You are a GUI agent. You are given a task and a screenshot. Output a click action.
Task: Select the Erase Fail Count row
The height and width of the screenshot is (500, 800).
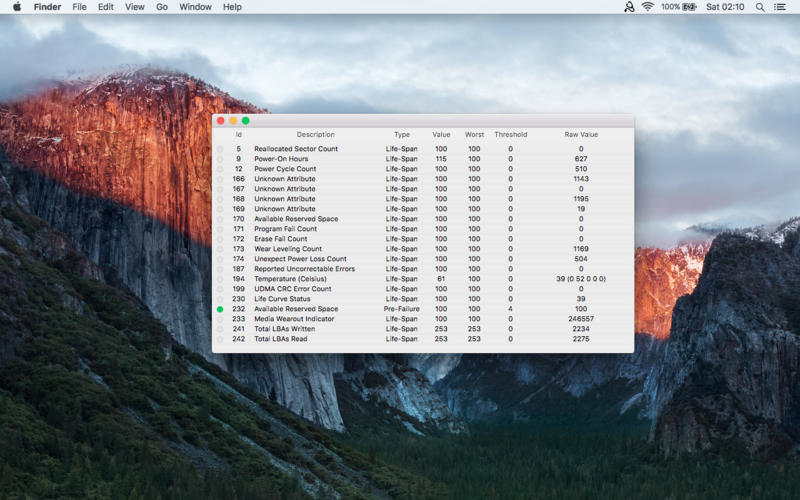[x=423, y=239]
